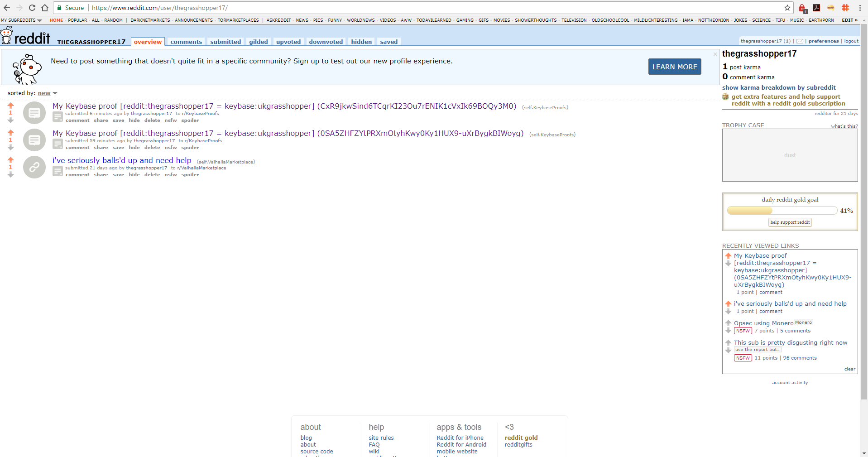Downvote the second Keybase proof post (0SA5ZHF)
This screenshot has width=868, height=457.
pyautogui.click(x=11, y=148)
